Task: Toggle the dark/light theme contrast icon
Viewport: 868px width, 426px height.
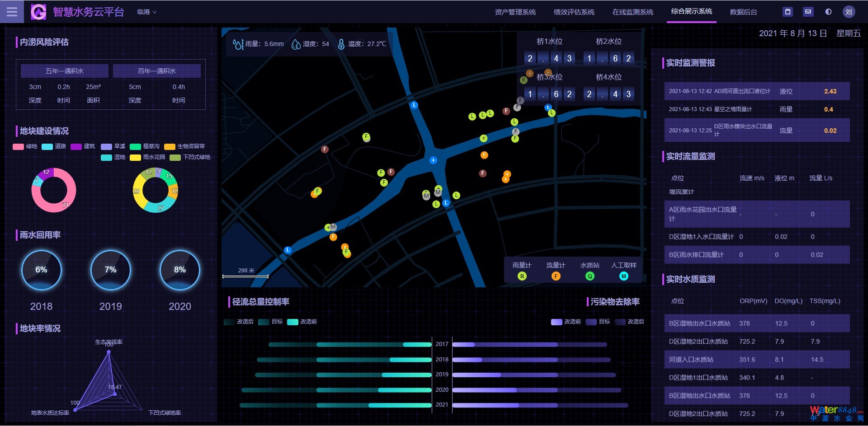Action: (828, 12)
